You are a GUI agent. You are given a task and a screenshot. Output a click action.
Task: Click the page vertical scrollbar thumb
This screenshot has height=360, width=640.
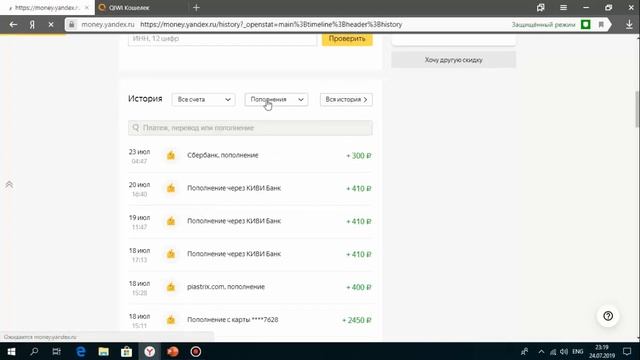[x=637, y=109]
